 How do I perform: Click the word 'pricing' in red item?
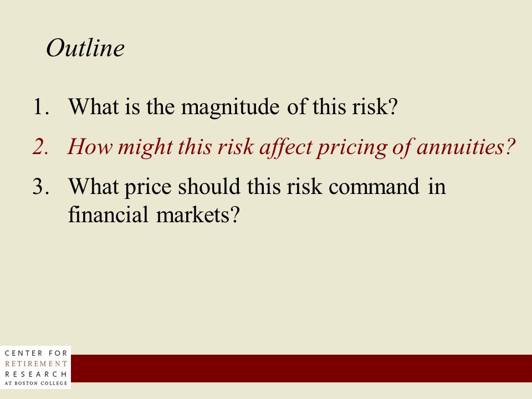pos(352,148)
